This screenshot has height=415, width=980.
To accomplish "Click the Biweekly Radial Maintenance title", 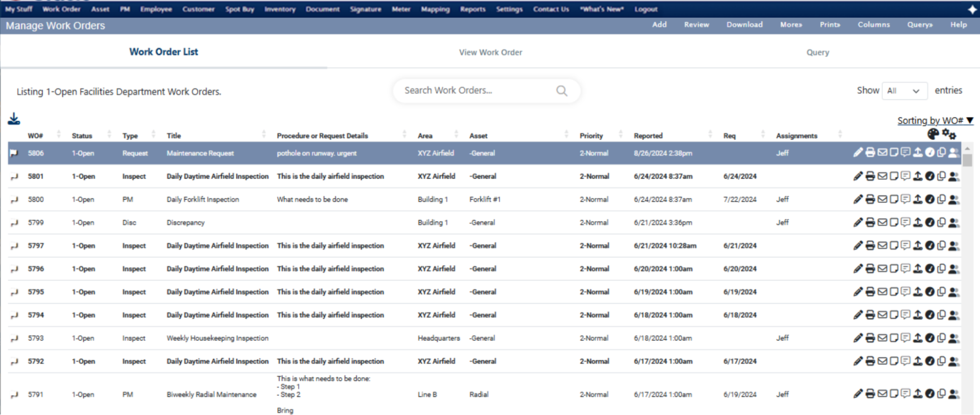I will pos(211,394).
